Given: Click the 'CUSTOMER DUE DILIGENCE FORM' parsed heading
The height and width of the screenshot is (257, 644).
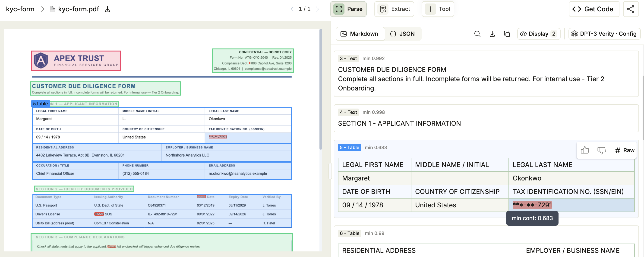Looking at the screenshot, I should coord(392,70).
